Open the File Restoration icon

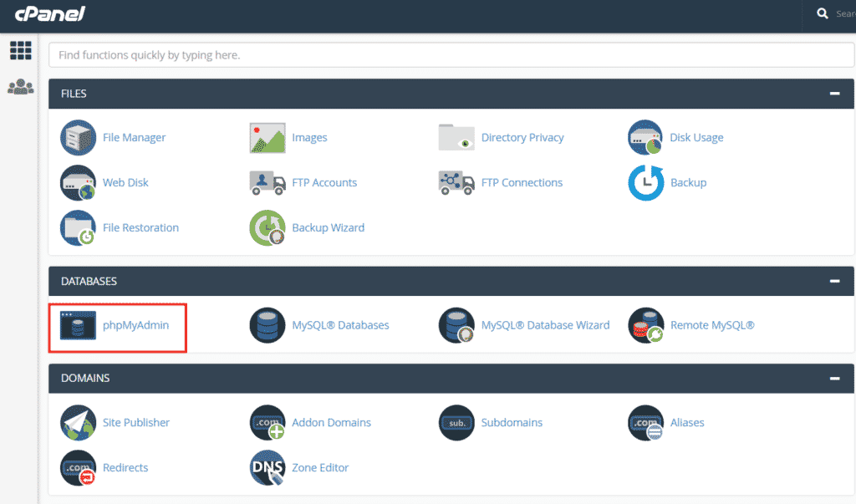click(78, 227)
